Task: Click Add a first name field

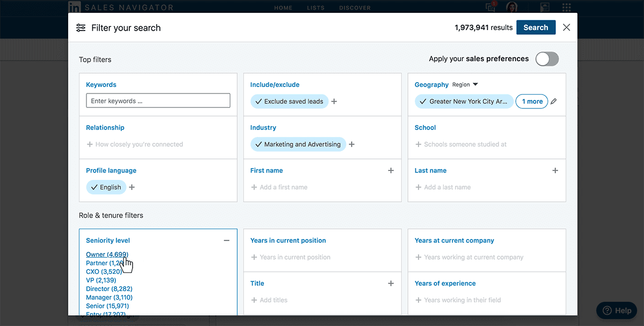Action: (x=279, y=187)
